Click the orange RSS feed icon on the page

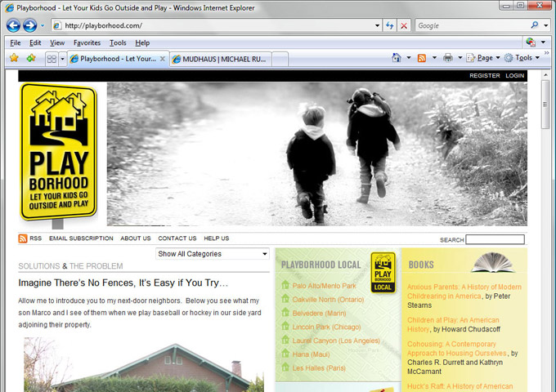pyautogui.click(x=23, y=238)
